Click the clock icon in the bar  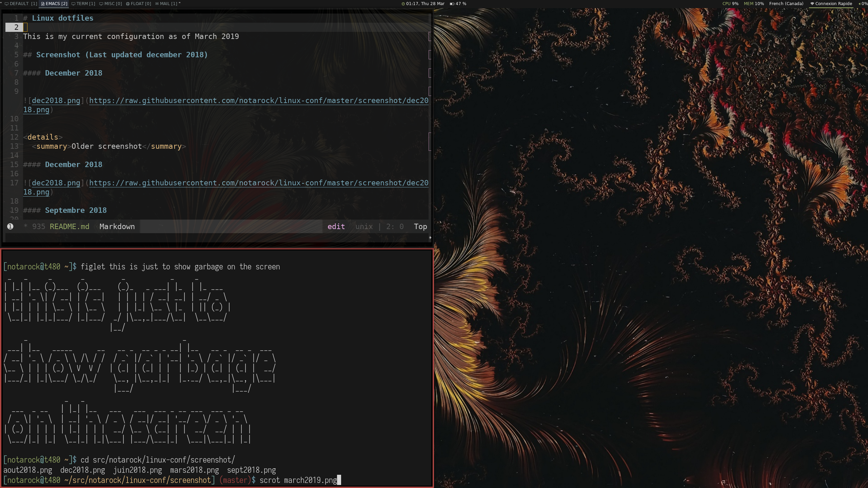click(403, 4)
